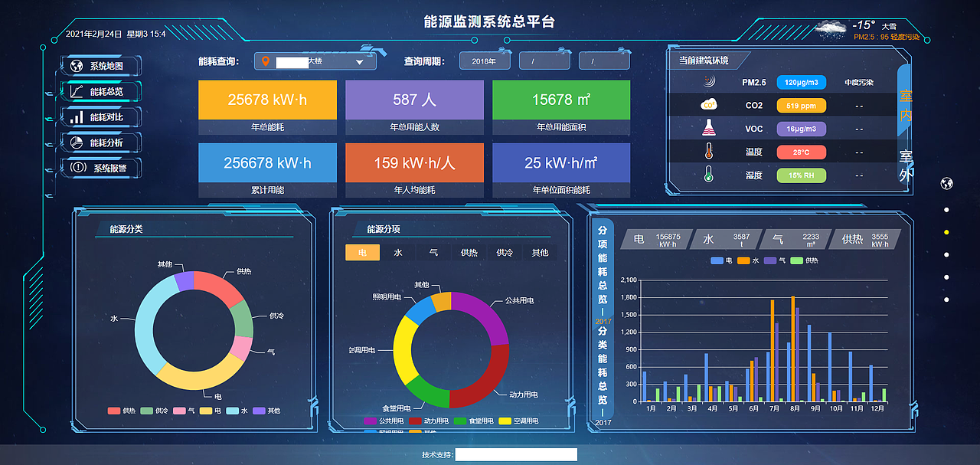Open 系统报警 alarm menu item
This screenshot has width=980, height=465.
tap(101, 168)
